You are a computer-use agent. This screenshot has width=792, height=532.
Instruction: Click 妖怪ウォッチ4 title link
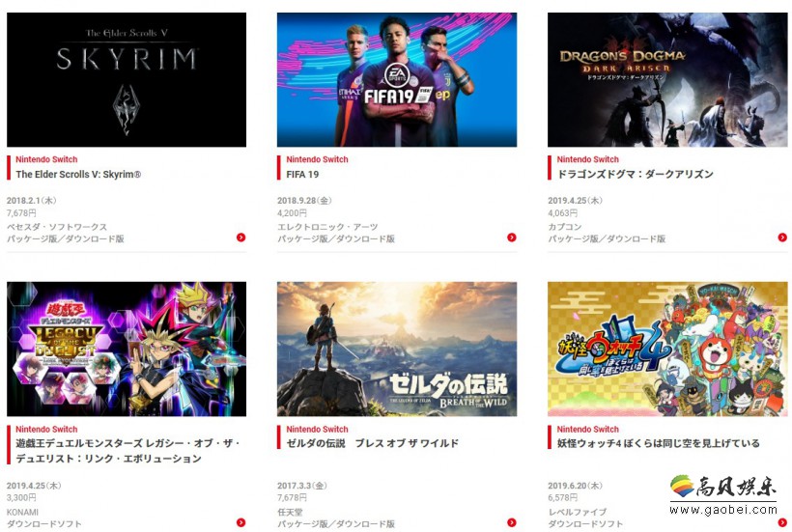pyautogui.click(x=658, y=443)
